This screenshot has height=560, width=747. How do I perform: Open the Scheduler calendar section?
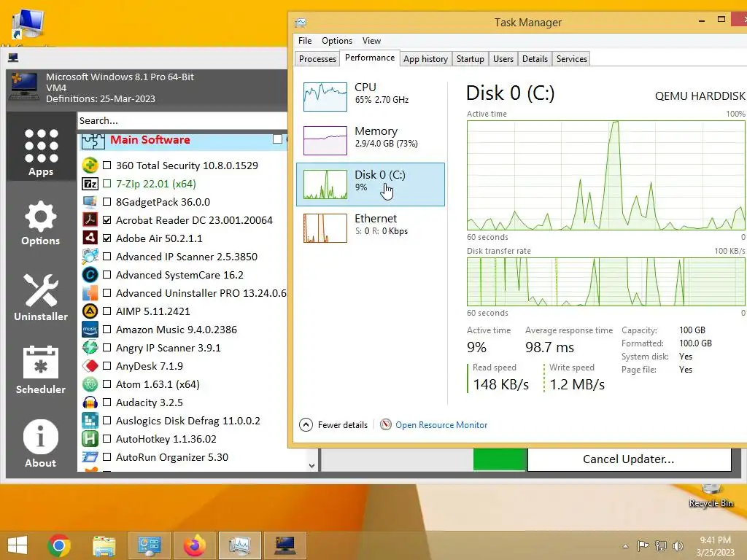(41, 370)
